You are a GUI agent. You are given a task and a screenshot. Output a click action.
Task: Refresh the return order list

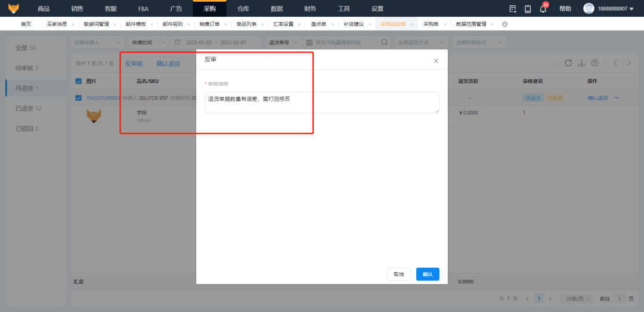(568, 63)
